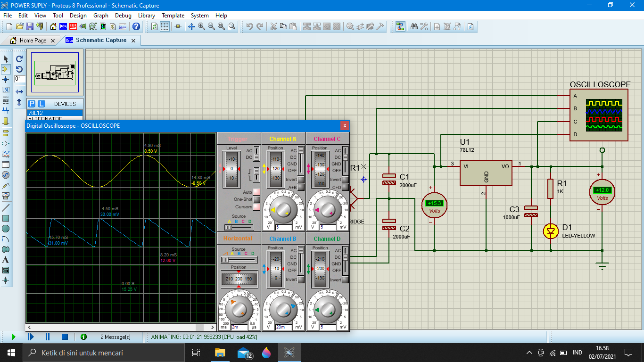Select the 2D Box graphics tool
This screenshot has height=362, width=644.
[6, 218]
